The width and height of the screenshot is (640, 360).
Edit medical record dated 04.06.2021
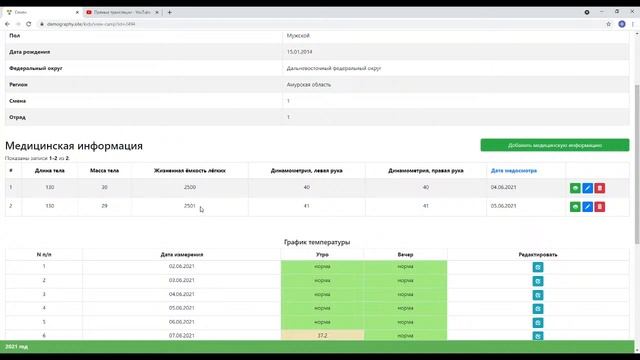tap(587, 188)
